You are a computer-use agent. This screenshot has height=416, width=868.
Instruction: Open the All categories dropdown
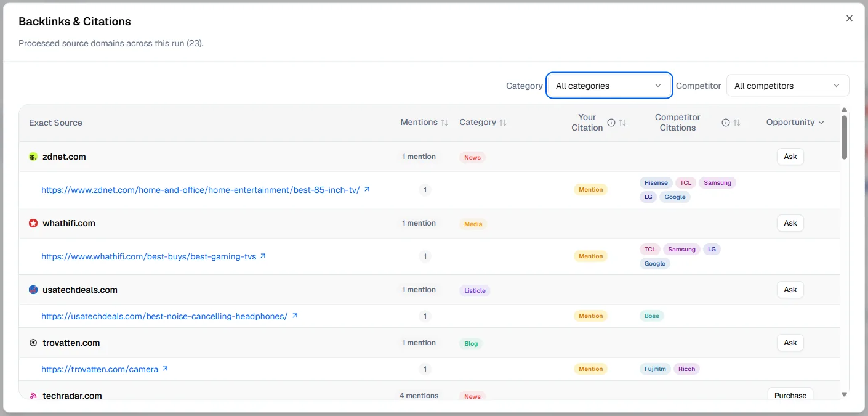click(609, 86)
